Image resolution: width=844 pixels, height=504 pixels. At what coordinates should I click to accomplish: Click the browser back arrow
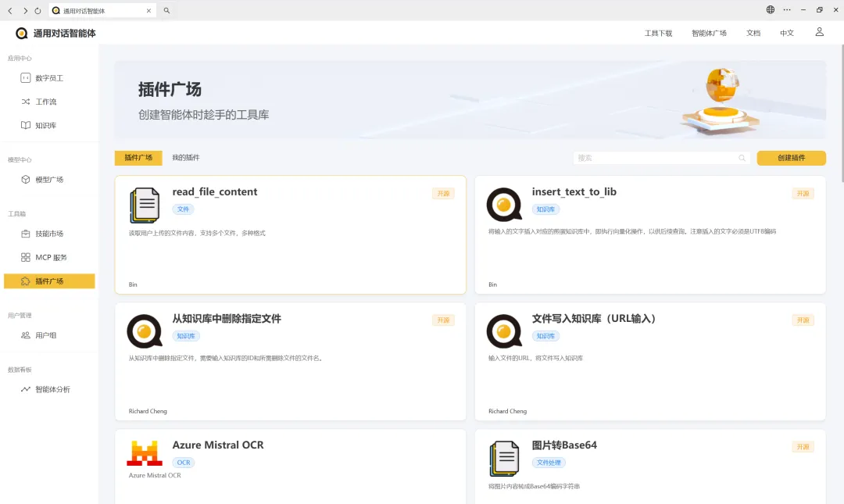click(9, 10)
